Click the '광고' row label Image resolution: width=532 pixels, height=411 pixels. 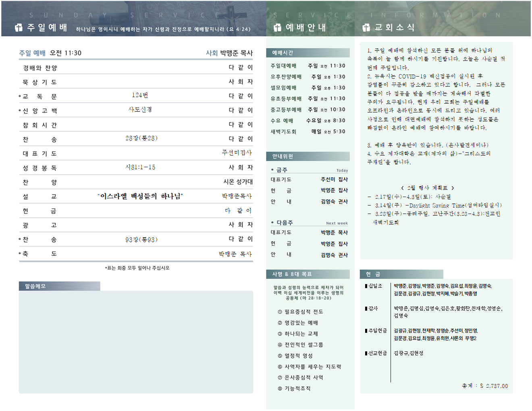(x=40, y=225)
